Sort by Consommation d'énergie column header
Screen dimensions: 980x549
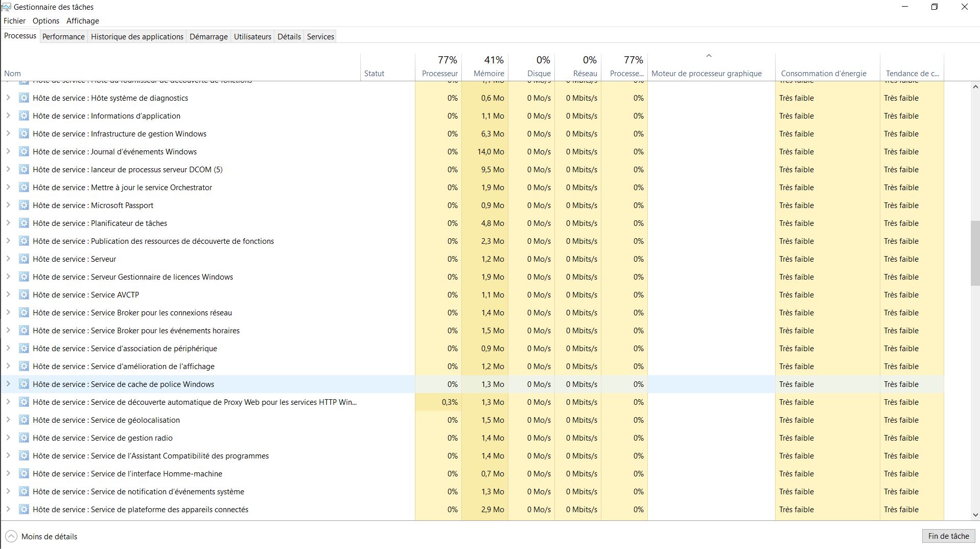click(828, 67)
